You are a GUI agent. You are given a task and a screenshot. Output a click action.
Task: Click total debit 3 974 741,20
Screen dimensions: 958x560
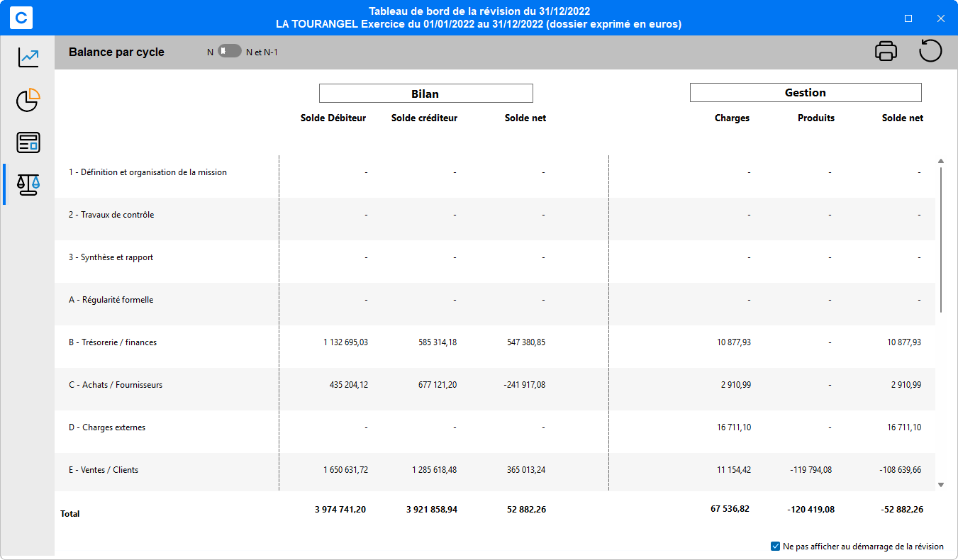pos(340,509)
